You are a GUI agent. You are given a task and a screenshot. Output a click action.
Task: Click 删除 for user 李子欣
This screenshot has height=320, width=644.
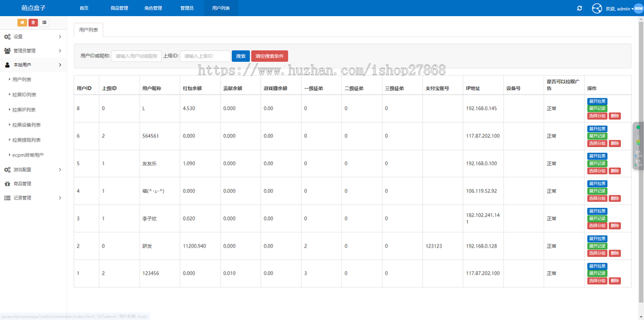[614, 226]
